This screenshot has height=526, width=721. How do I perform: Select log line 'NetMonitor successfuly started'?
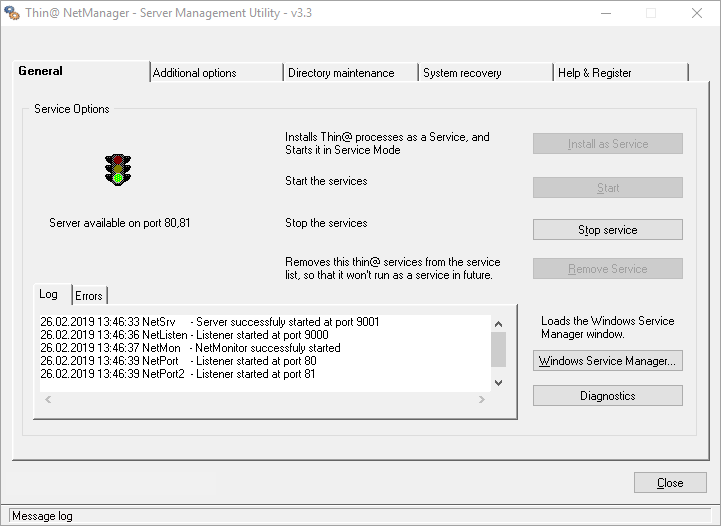pyautogui.click(x=190, y=348)
